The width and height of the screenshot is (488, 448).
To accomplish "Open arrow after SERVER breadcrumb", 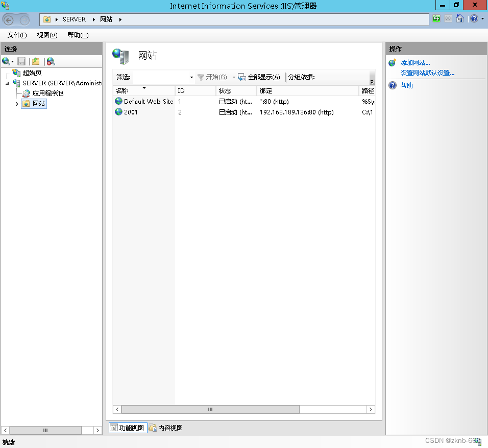I will tap(93, 19).
